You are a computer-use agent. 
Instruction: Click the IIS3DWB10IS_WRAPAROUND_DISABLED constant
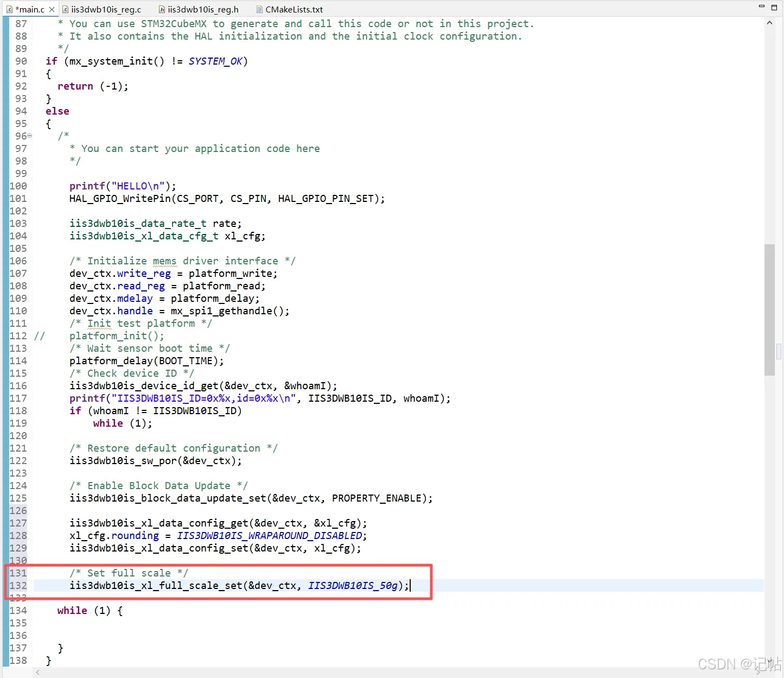tap(269, 536)
